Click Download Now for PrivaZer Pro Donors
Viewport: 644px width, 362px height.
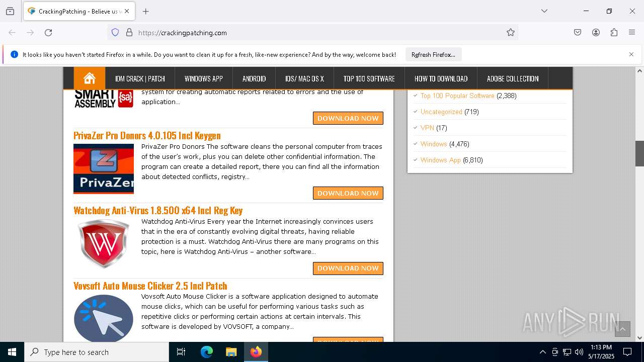pos(348,193)
